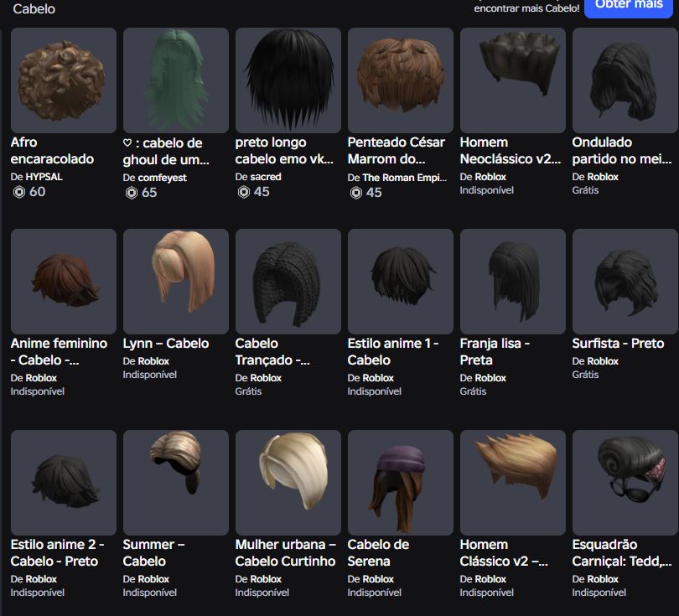Open the Homem Neoclássico v2 title
Image resolution: width=679 pixels, height=616 pixels.
pyautogui.click(x=511, y=151)
